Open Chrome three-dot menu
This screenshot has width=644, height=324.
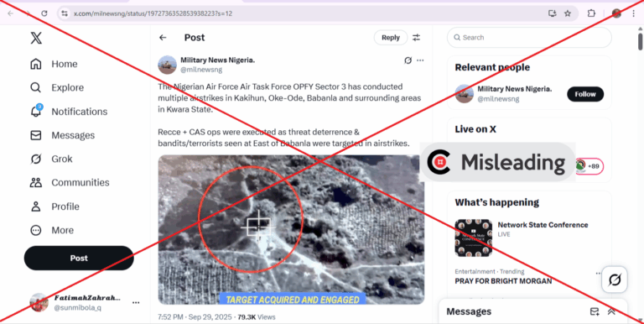pos(634,13)
